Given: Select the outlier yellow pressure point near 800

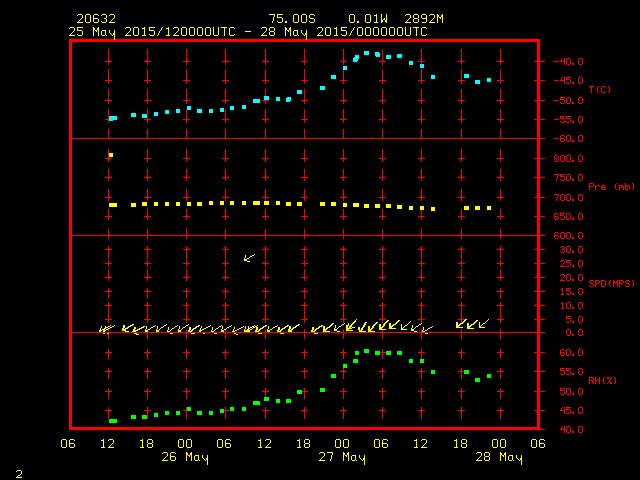Looking at the screenshot, I should pyautogui.click(x=110, y=155).
